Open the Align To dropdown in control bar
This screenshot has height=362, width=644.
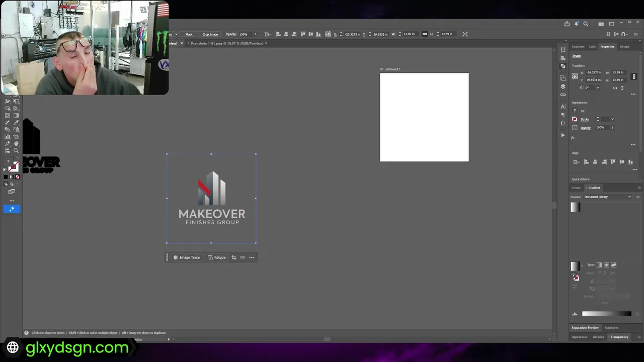(x=267, y=34)
